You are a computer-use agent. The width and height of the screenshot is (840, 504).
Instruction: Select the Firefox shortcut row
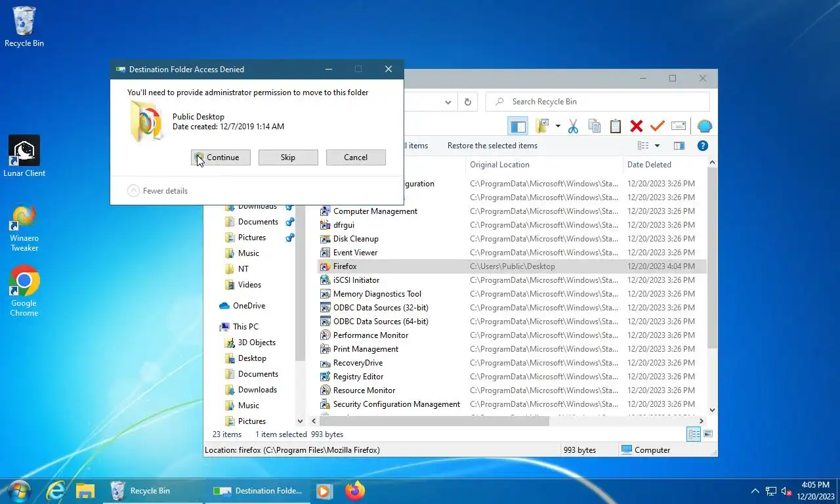(512, 266)
